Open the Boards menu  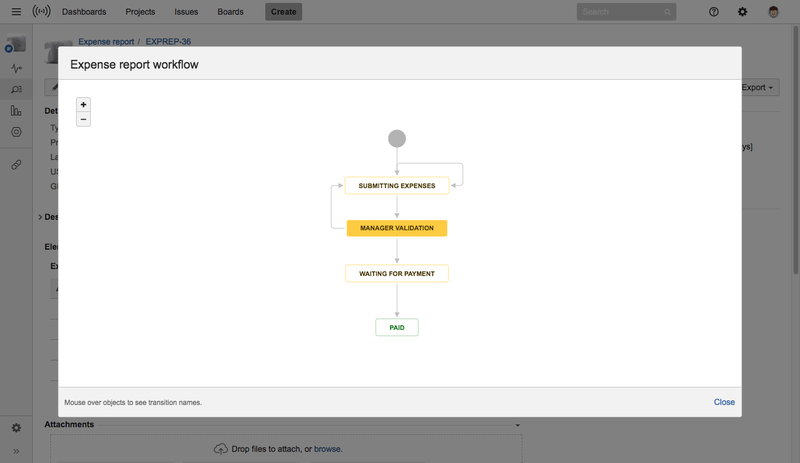pyautogui.click(x=231, y=12)
